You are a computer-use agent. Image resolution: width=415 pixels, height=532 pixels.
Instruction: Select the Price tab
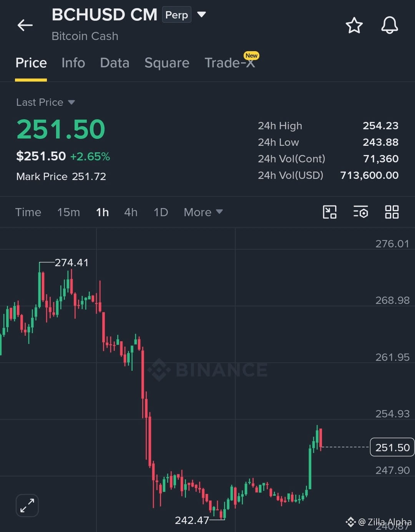click(31, 63)
